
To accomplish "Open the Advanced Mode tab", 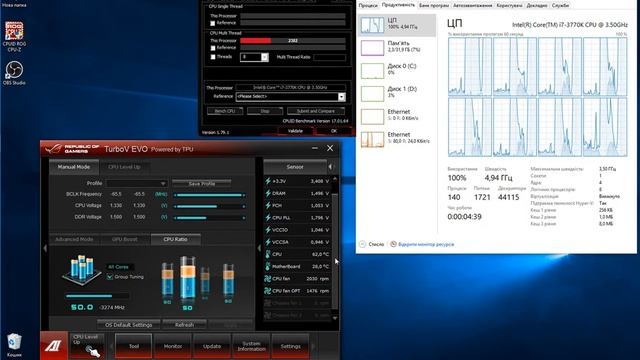I will coord(74,239).
